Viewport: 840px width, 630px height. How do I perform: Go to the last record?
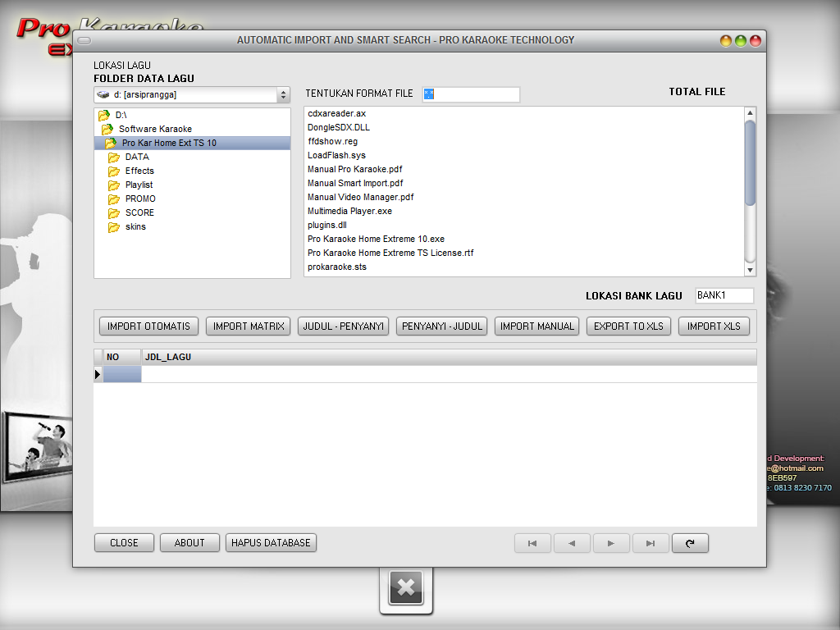click(651, 543)
